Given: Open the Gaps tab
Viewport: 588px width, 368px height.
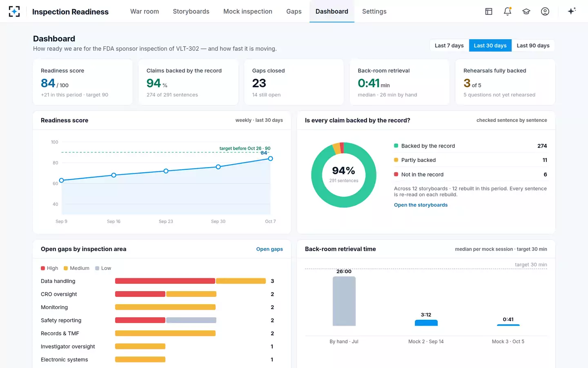Looking at the screenshot, I should point(294,11).
